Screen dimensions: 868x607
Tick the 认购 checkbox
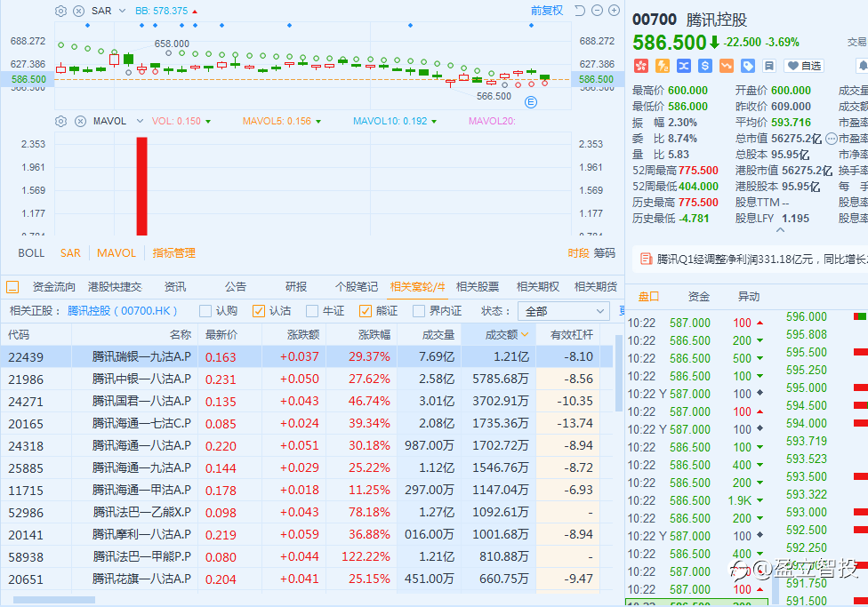point(205,311)
